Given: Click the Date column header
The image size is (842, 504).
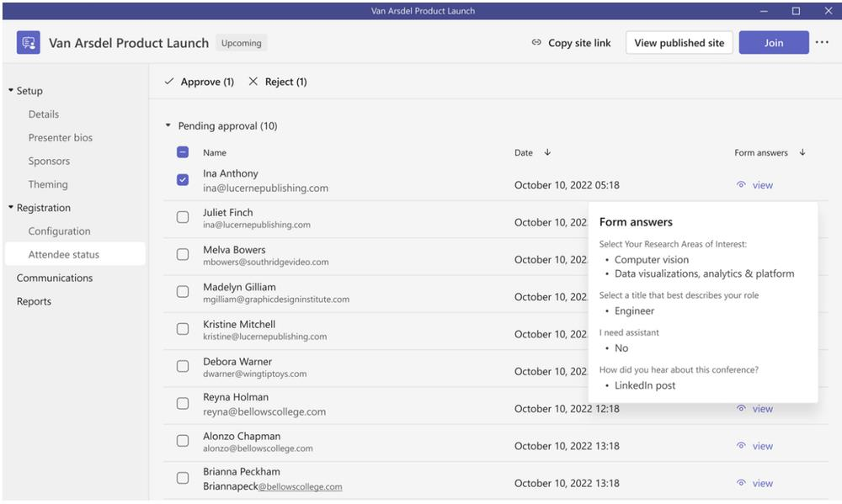Looking at the screenshot, I should 524,152.
